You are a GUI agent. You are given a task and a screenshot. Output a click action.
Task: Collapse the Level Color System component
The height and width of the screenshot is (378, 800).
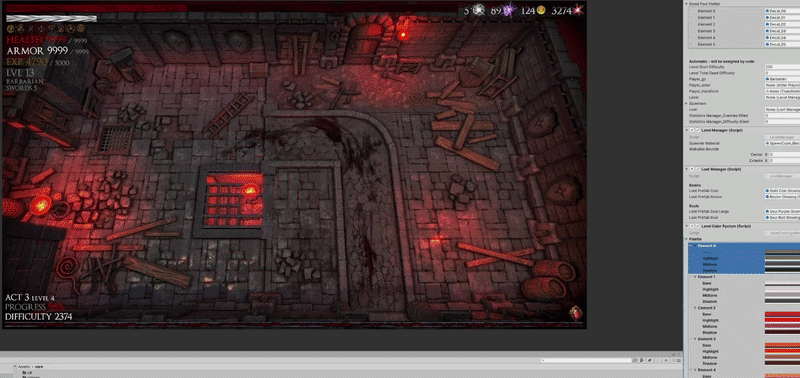click(687, 226)
